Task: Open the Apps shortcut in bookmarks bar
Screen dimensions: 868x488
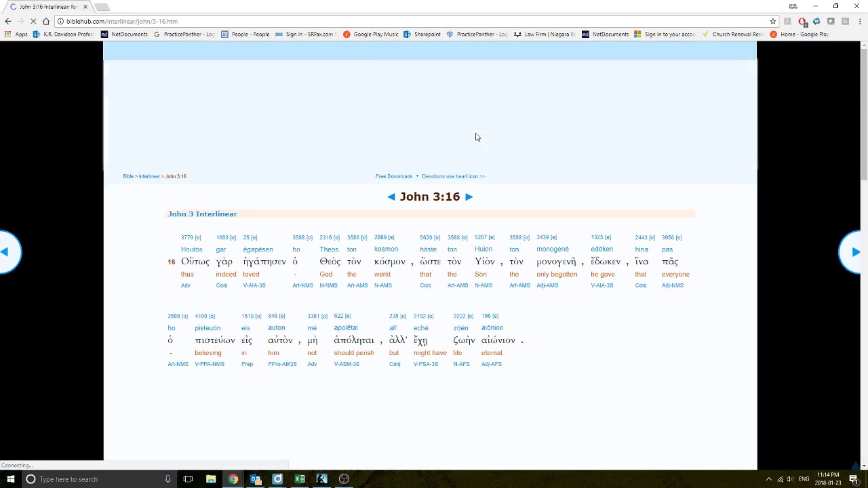Action: tap(15, 34)
